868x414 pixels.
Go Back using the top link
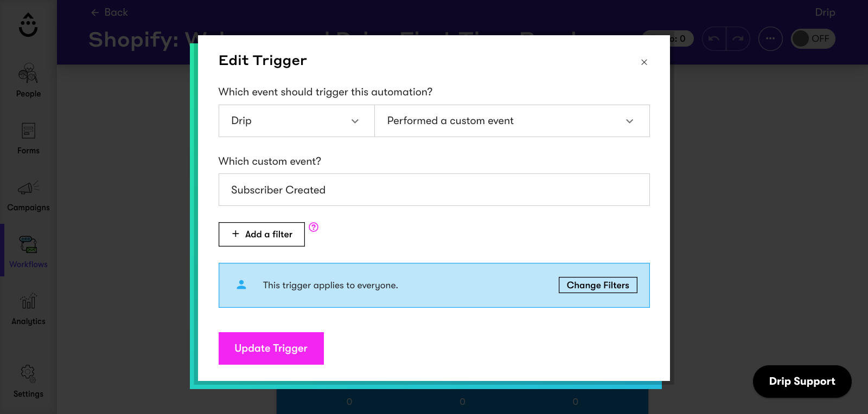pyautogui.click(x=110, y=12)
